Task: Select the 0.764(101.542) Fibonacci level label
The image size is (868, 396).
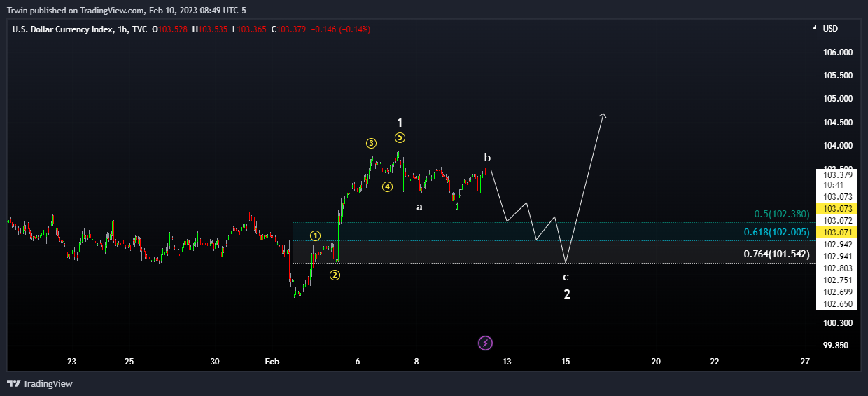Action: coord(777,254)
